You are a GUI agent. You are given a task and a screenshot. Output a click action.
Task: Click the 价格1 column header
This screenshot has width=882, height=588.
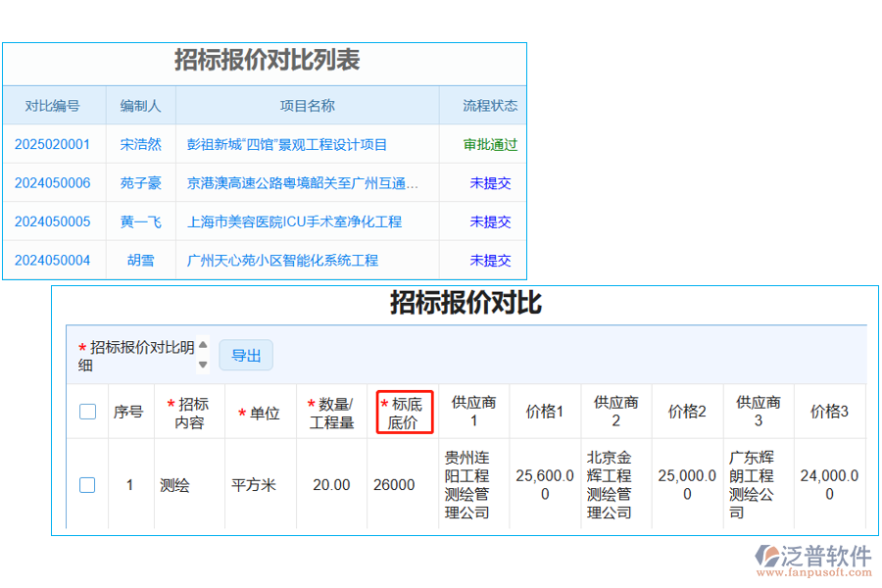pyautogui.click(x=545, y=412)
